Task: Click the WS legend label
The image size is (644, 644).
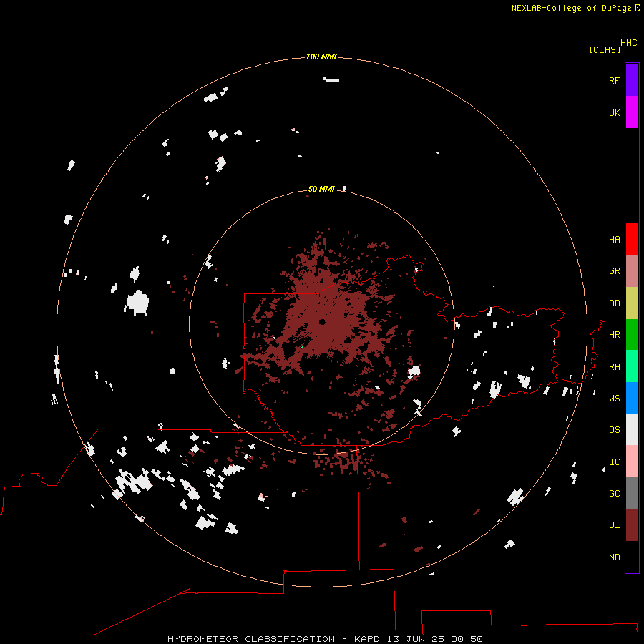Action: pos(614,399)
